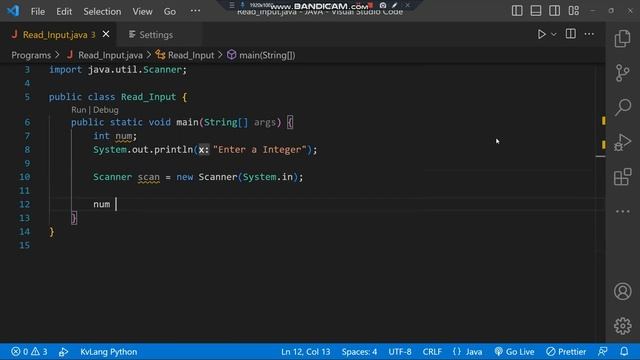Split the editor to the right
The width and height of the screenshot is (640, 360).
click(571, 34)
